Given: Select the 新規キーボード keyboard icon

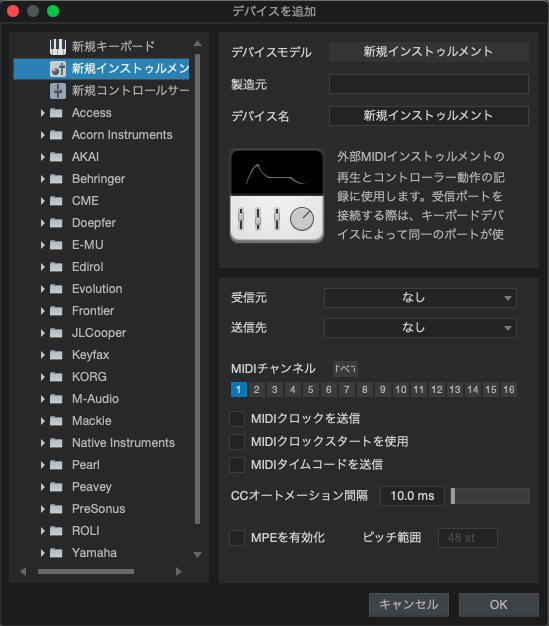Looking at the screenshot, I should (58, 47).
